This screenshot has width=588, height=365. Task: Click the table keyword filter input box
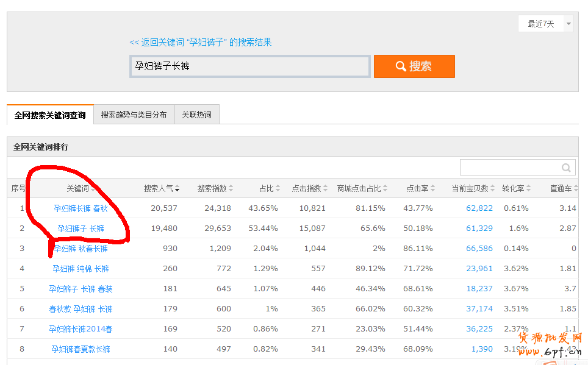509,168
